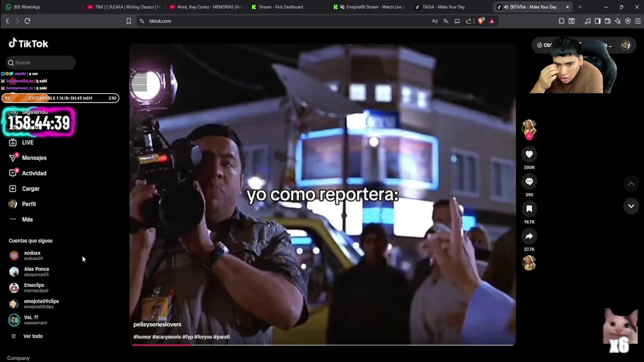The width and height of the screenshot is (644, 362).
Task: Click the #humor hashtag
Action: [142, 337]
